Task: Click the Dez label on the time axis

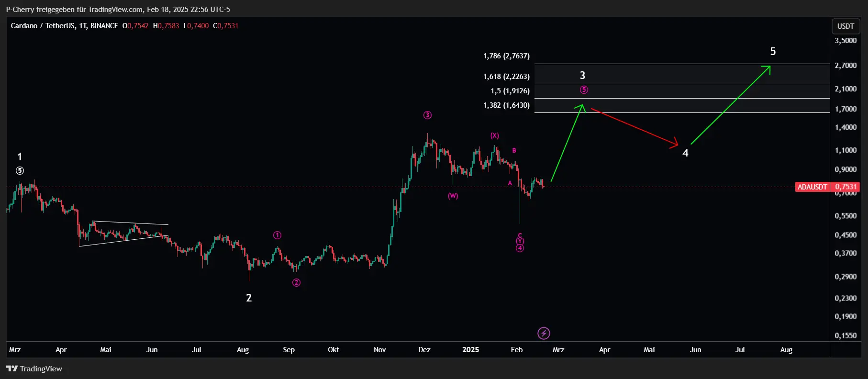Action: tap(424, 350)
